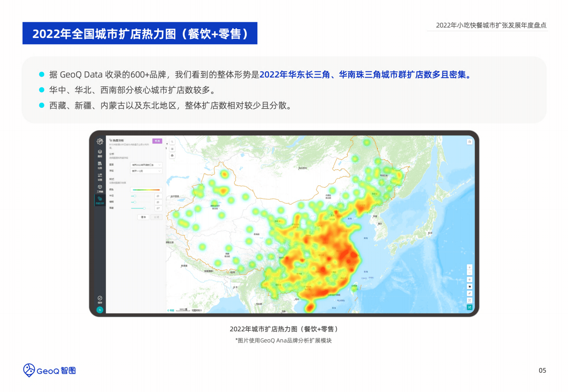Click the radius value field showing 20

coord(158,196)
